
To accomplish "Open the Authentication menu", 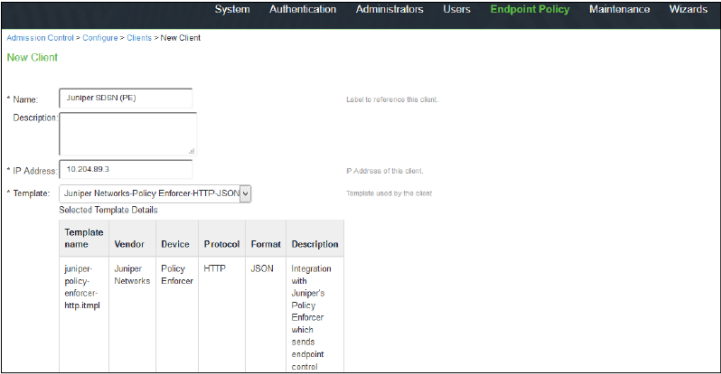I will click(x=303, y=9).
